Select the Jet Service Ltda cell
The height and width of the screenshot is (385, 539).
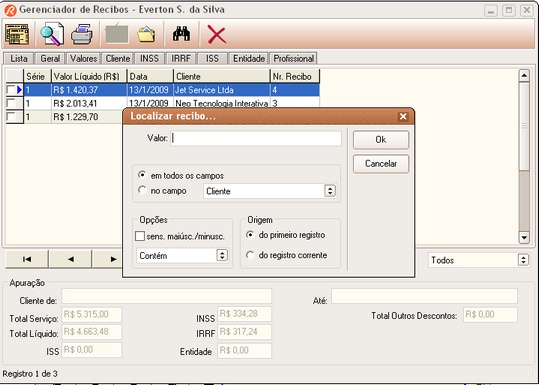(222, 90)
